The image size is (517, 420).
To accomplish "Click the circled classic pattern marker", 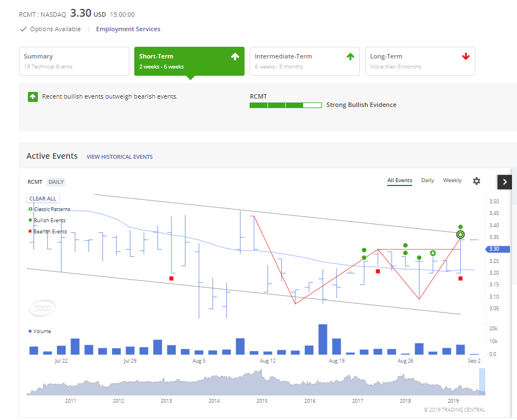I will point(461,235).
